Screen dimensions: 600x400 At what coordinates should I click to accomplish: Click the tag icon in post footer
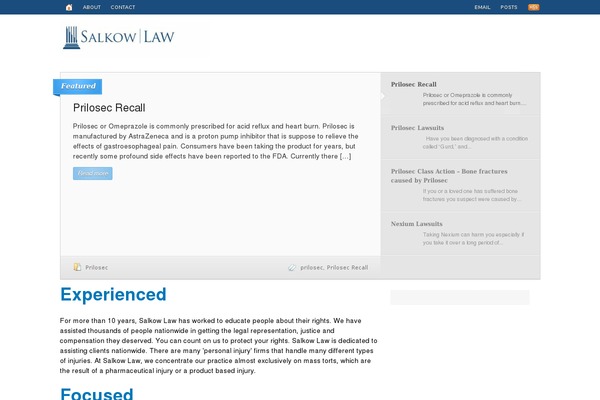(292, 268)
